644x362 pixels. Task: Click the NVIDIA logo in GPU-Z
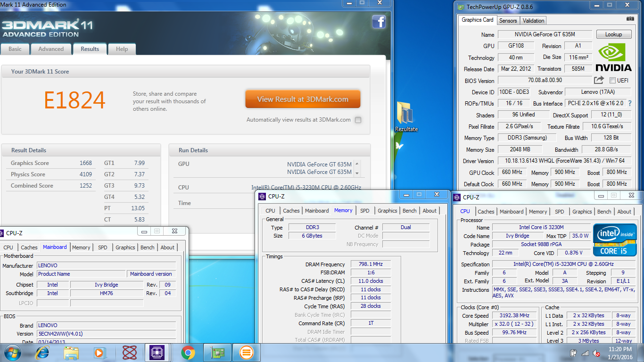click(613, 57)
